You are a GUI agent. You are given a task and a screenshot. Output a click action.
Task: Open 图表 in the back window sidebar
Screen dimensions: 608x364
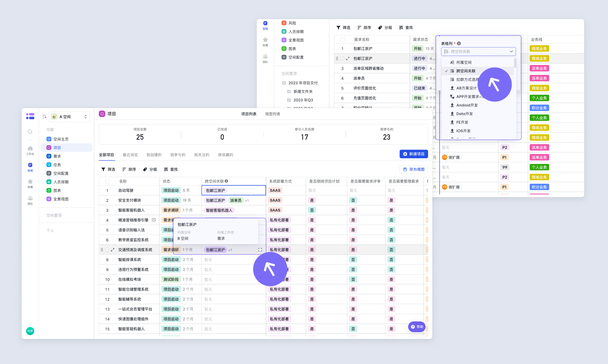coord(289,49)
